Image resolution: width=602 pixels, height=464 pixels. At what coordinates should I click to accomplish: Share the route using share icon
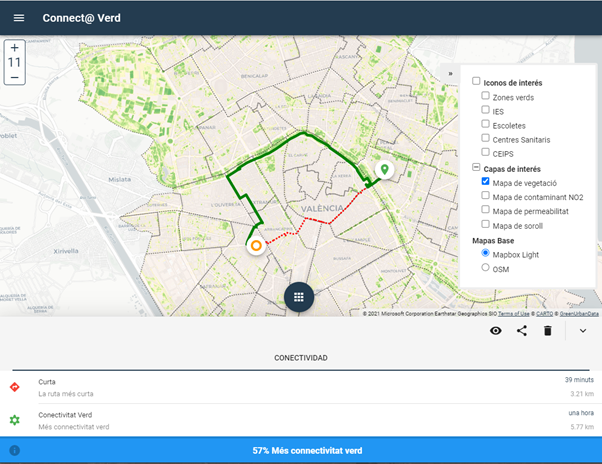tap(522, 331)
